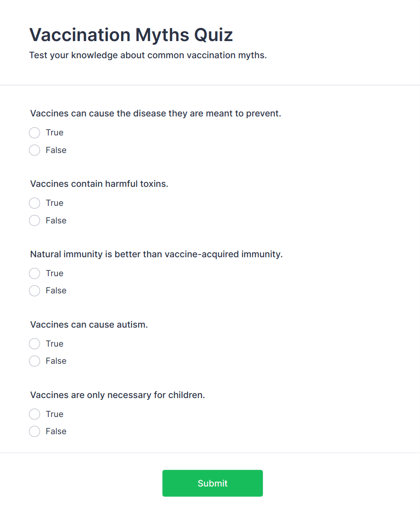Click the Vaccination Myths Quiz heading
The image size is (420, 519).
point(131,35)
